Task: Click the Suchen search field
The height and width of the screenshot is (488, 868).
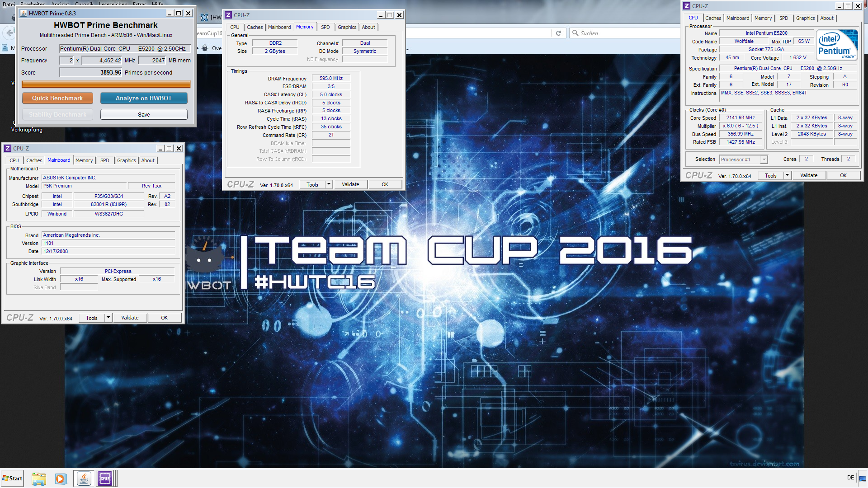Action: [x=624, y=33]
